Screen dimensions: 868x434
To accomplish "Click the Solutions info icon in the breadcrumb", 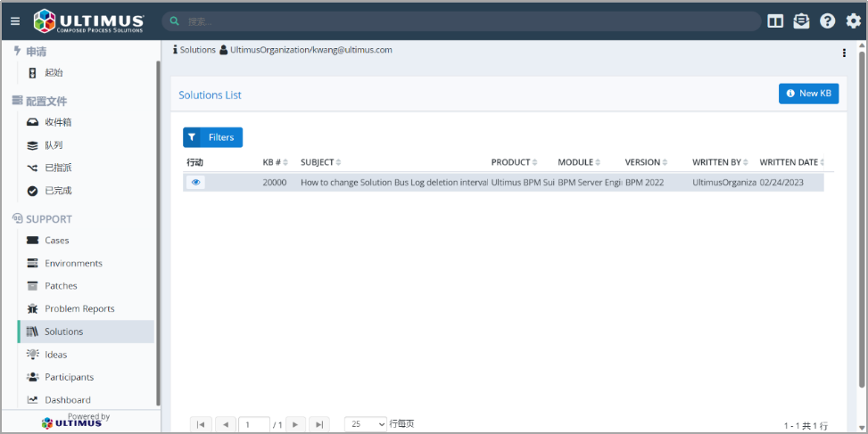I will [x=175, y=50].
